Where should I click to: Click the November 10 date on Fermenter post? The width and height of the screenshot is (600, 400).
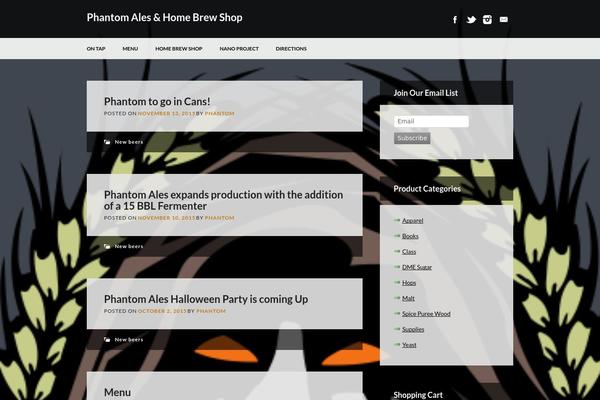coord(166,218)
